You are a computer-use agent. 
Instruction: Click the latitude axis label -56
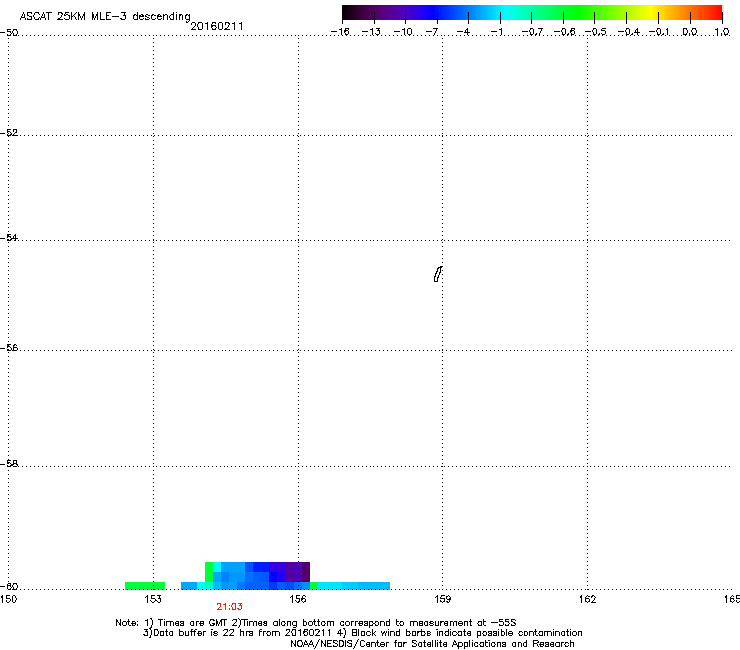[9, 347]
